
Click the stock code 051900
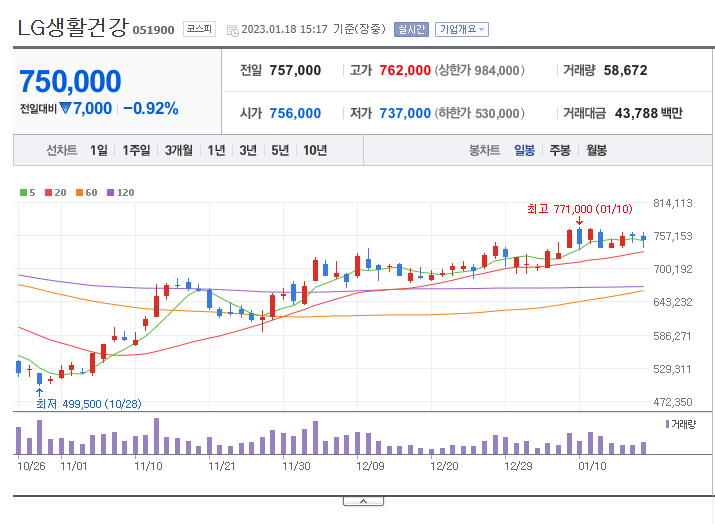(x=154, y=30)
